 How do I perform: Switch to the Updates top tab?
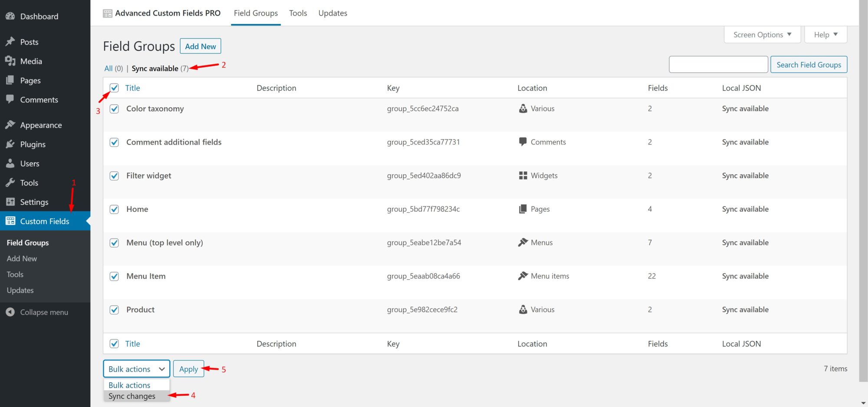coord(333,13)
